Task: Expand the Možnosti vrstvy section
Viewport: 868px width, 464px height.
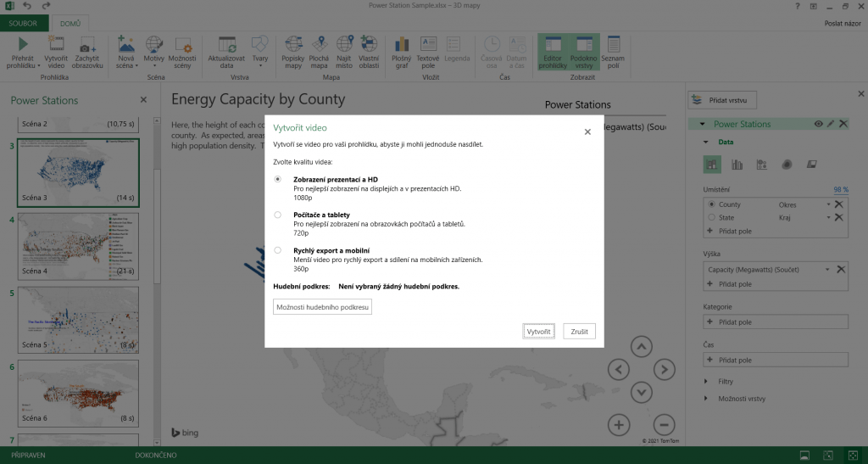Action: point(709,399)
